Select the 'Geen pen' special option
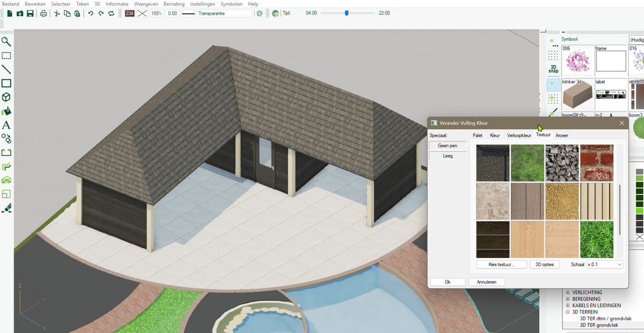Screen dimensions: 644x333 [448, 146]
